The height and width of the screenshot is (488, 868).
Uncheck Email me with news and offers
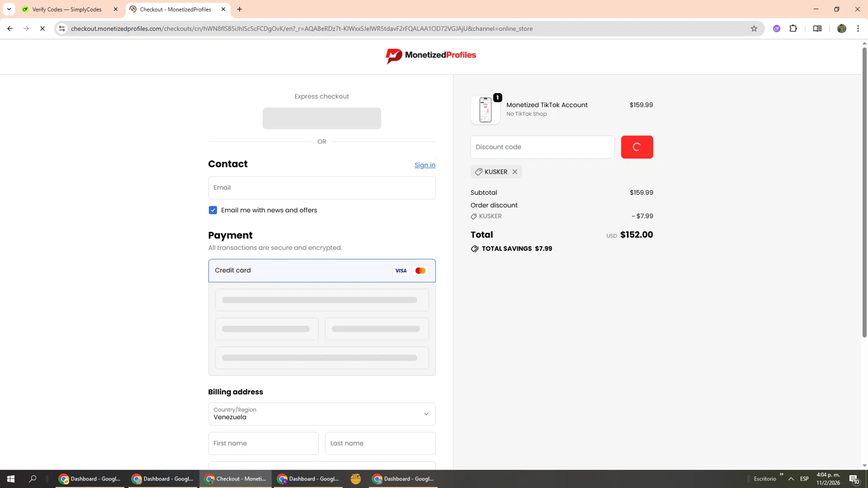[x=213, y=210]
